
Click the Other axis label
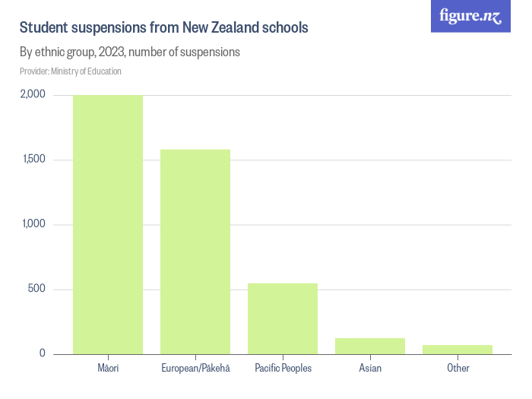click(x=458, y=369)
